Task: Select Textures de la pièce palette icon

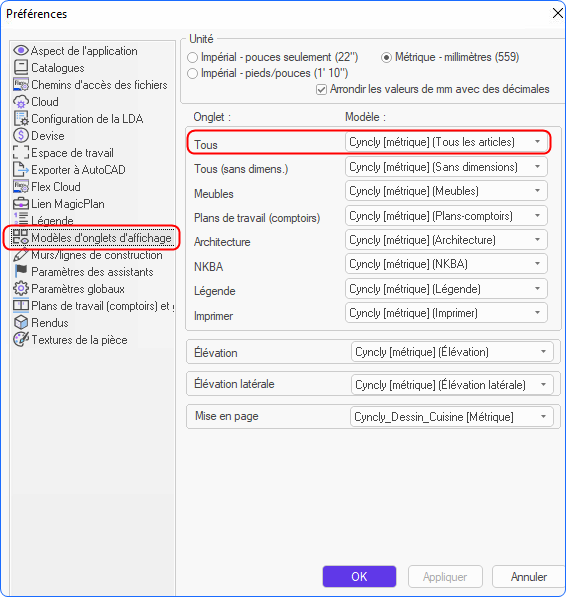Action: (x=21, y=340)
